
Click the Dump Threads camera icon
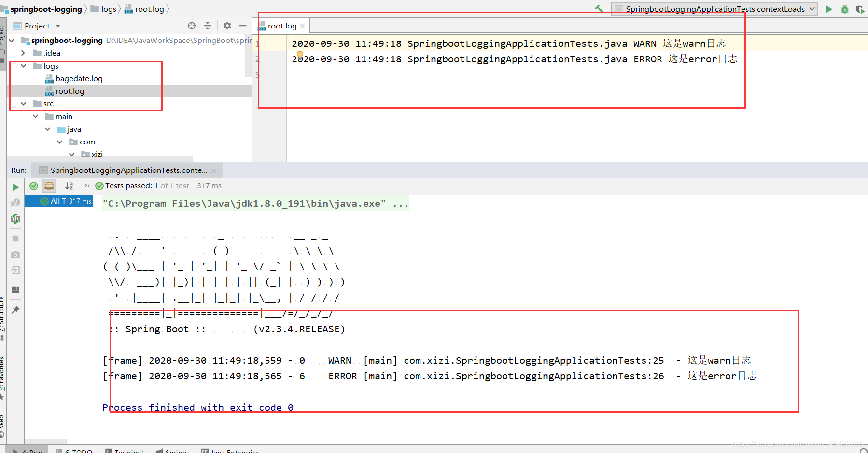[15, 255]
